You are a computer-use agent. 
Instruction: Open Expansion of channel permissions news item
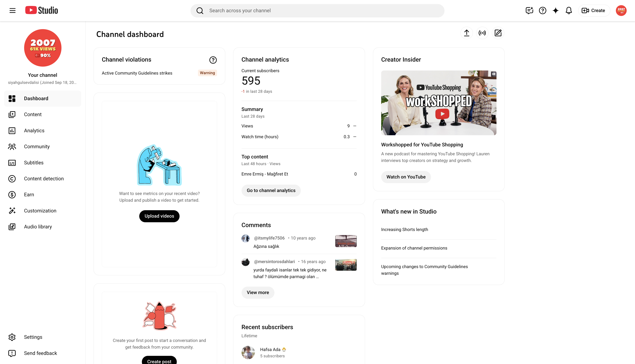[414, 248]
